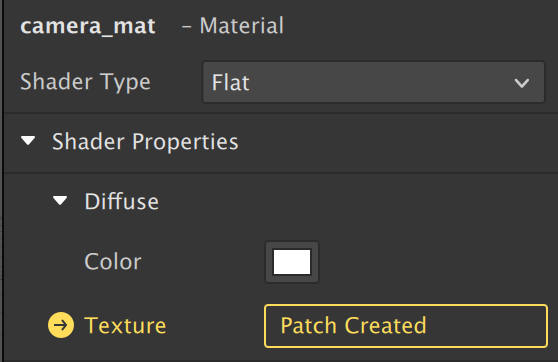Click the Material type label in header
Screen dimensions: 558x362
[242, 26]
